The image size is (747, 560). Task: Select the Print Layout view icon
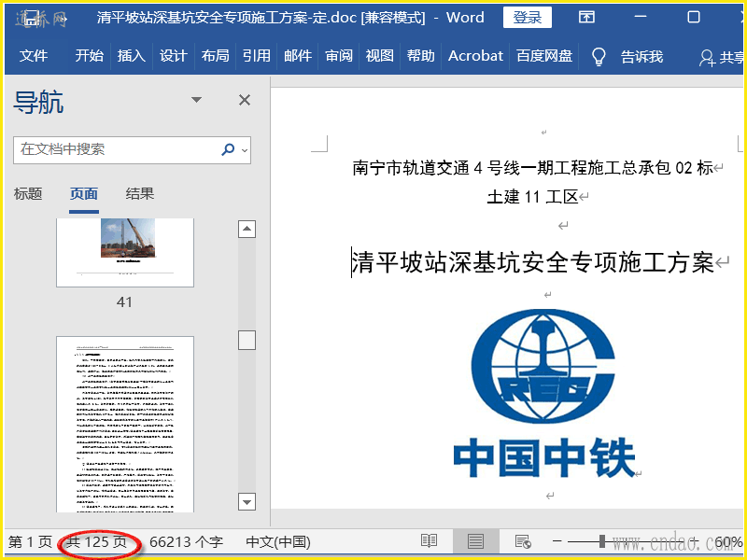pyautogui.click(x=475, y=541)
